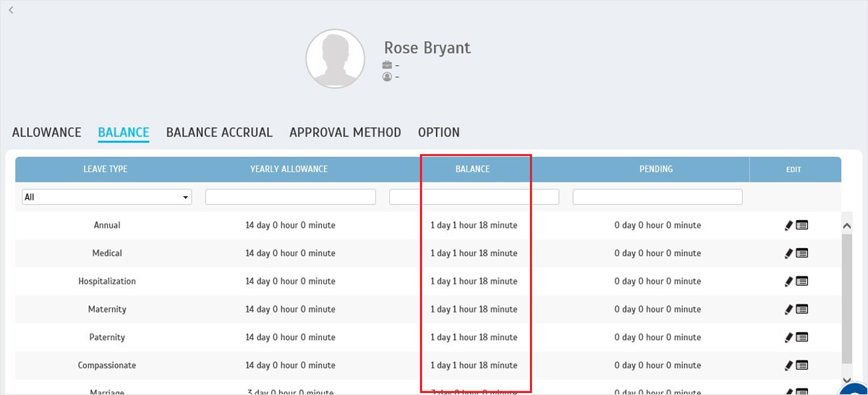Focus the Pending filter field
Viewport: 868px width, 395px height.
click(658, 197)
